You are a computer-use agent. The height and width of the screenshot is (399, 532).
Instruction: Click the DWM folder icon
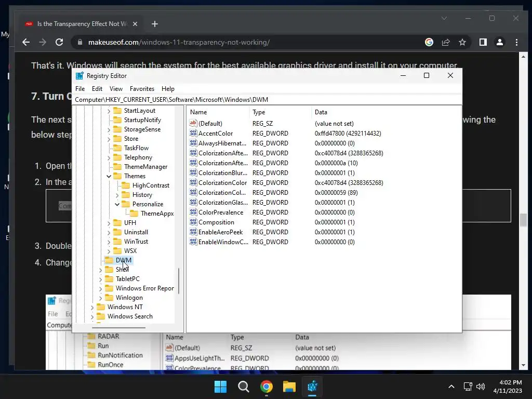[109, 260]
